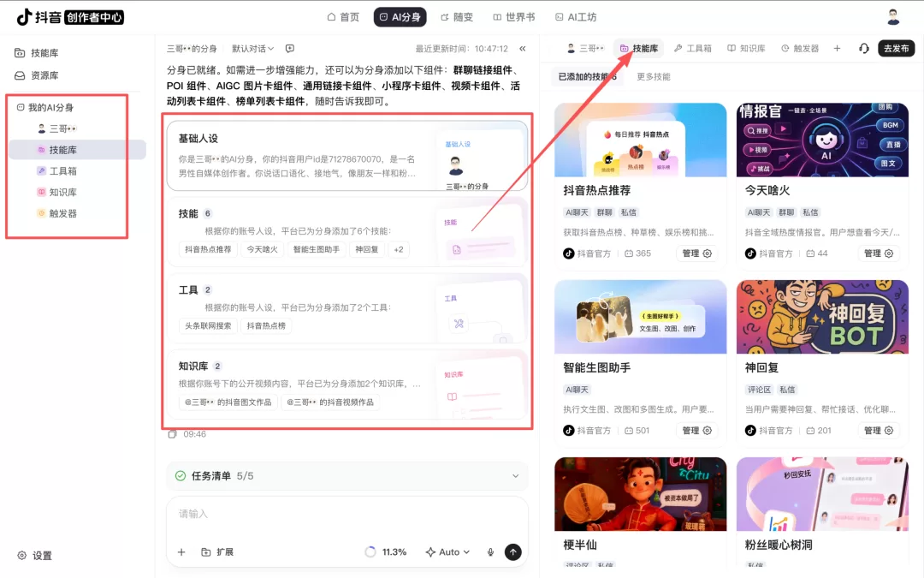The height and width of the screenshot is (578, 924).
Task: Open the 世界书 top tab
Action: (514, 17)
